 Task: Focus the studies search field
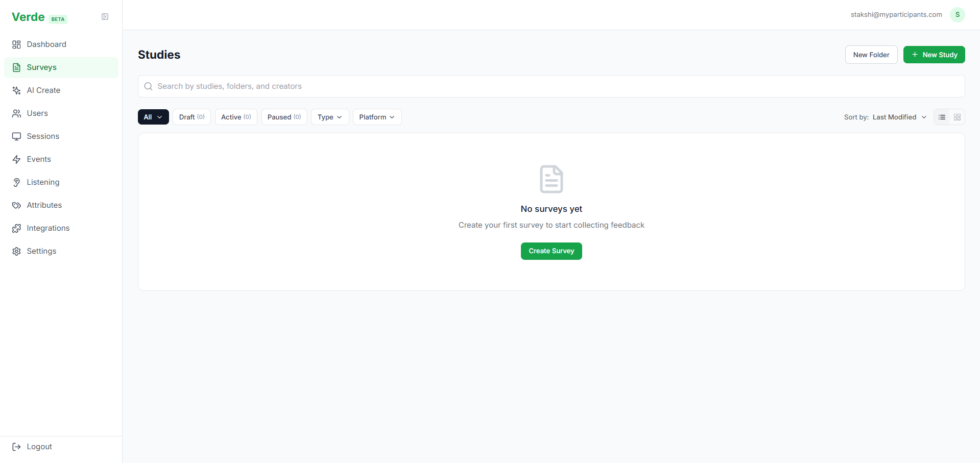coord(551,86)
